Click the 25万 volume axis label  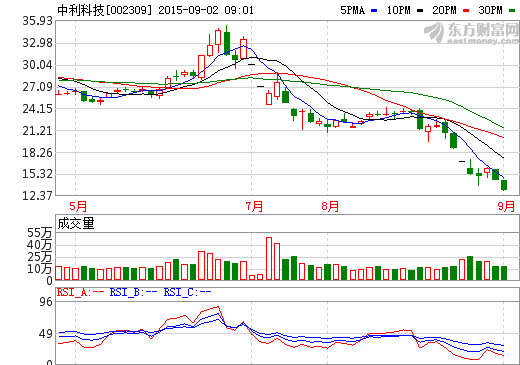40,257
